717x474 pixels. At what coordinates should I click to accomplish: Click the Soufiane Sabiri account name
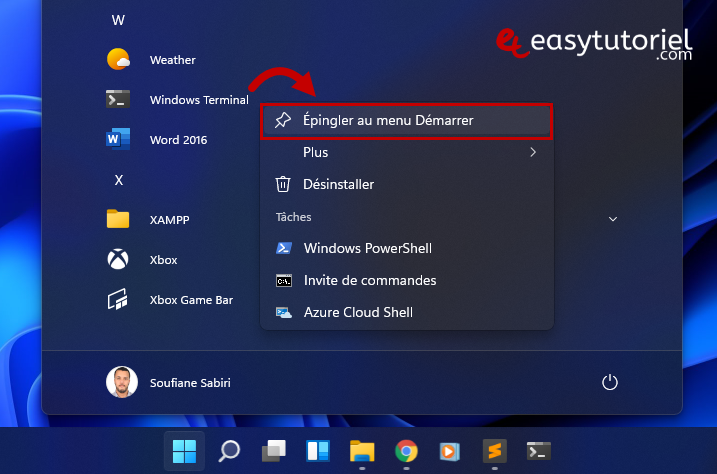point(190,383)
